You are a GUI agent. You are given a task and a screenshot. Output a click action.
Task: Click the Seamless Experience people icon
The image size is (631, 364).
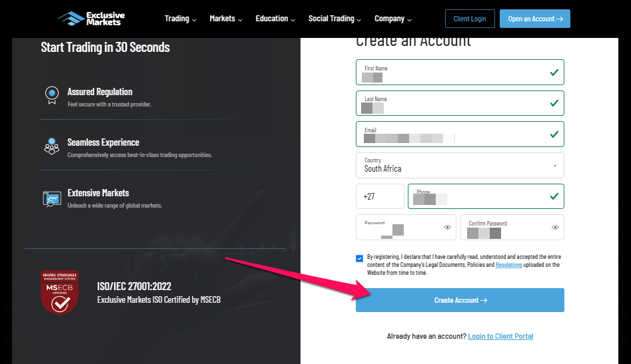tap(51, 146)
